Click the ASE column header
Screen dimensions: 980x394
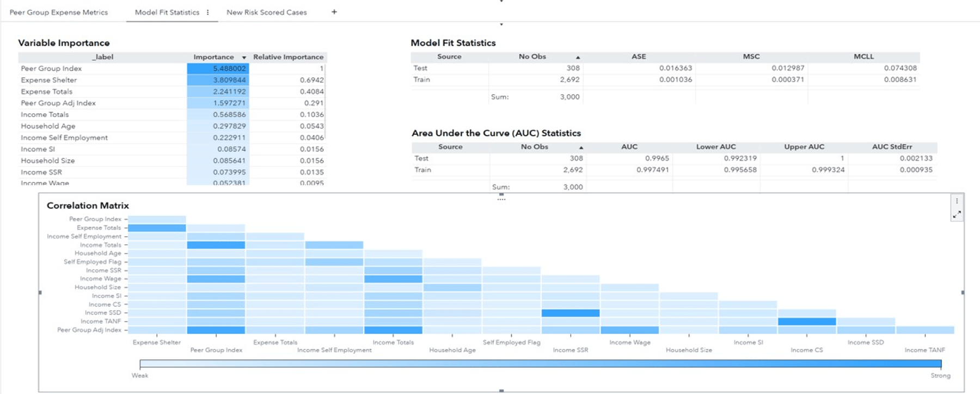tap(639, 57)
